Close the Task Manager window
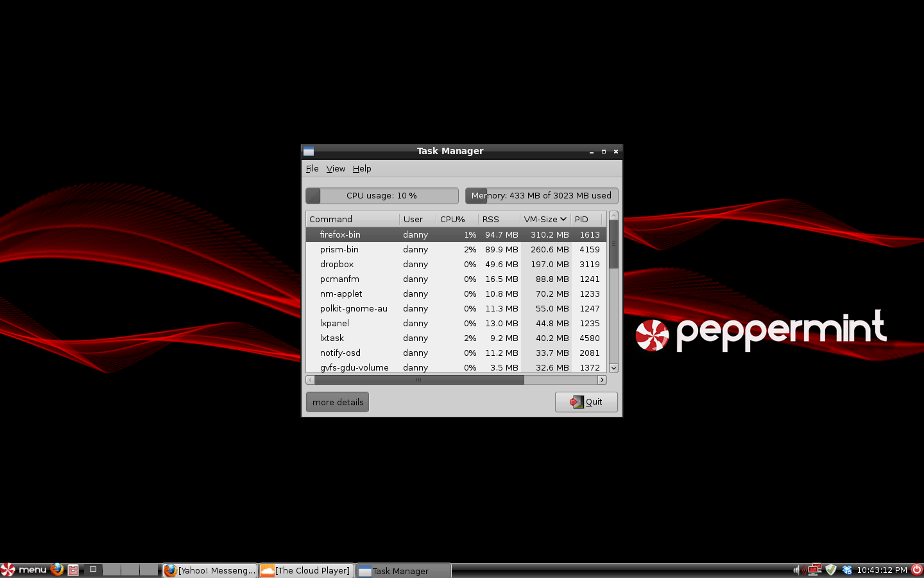This screenshot has height=578, width=924. point(616,152)
